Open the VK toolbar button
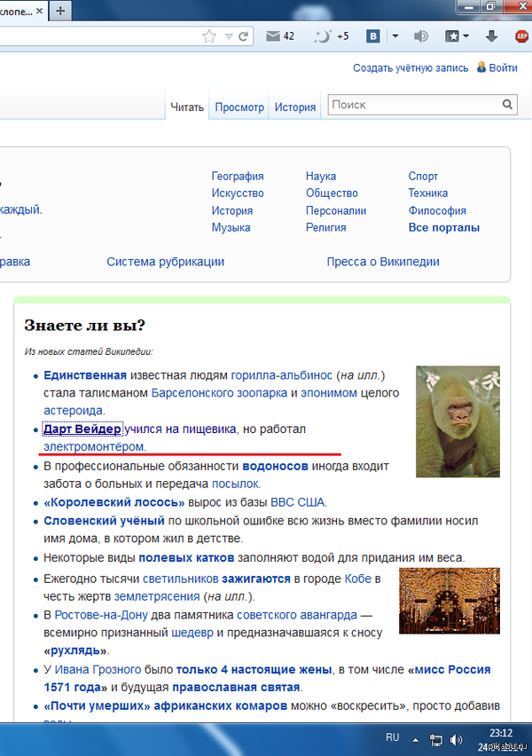Viewport: 532px width, 756px height. (x=373, y=36)
